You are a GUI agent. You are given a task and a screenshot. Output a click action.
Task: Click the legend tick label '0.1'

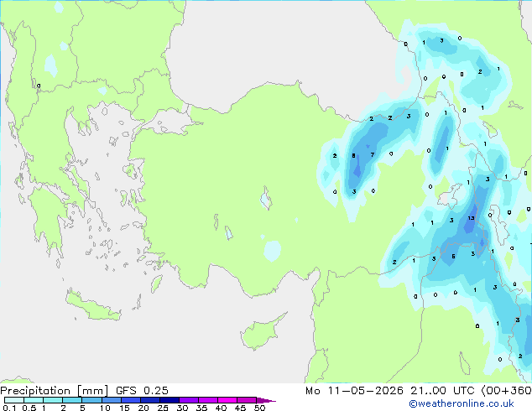point(9,408)
